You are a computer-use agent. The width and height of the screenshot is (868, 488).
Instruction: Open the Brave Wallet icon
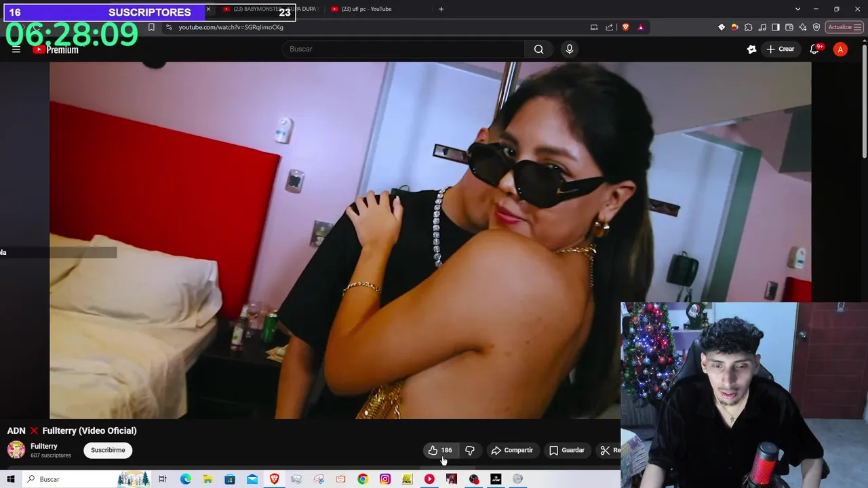[x=789, y=27]
